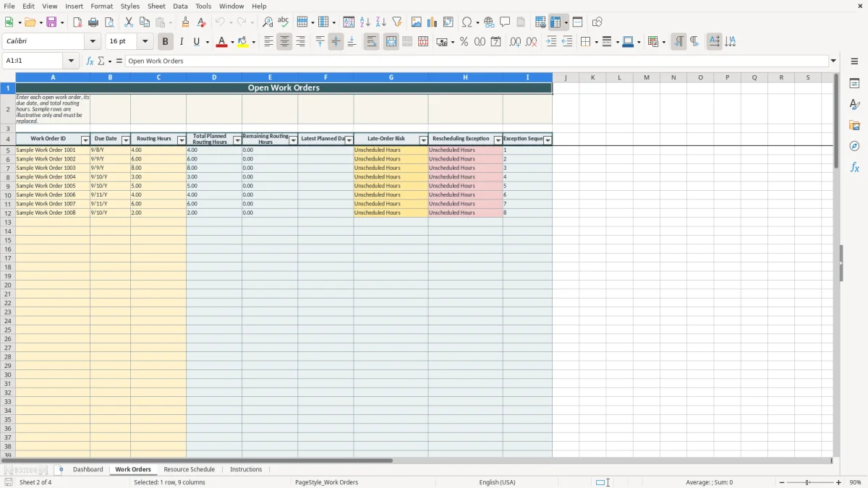Toggle Freeze Rows and Columns

click(555, 22)
